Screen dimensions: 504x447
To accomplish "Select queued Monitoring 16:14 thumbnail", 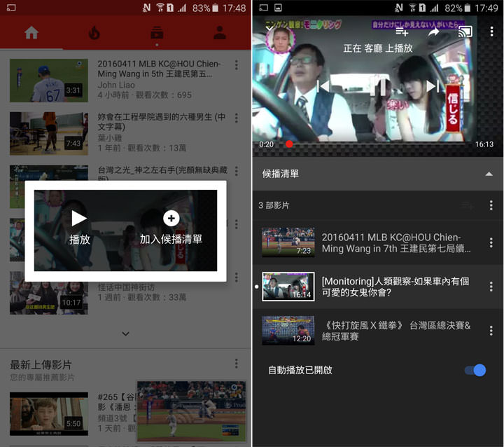I will click(x=288, y=287).
